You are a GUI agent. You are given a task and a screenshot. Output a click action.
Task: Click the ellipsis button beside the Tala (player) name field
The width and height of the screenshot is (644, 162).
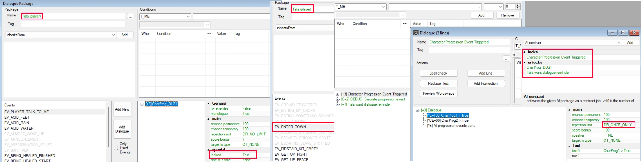[130, 16]
